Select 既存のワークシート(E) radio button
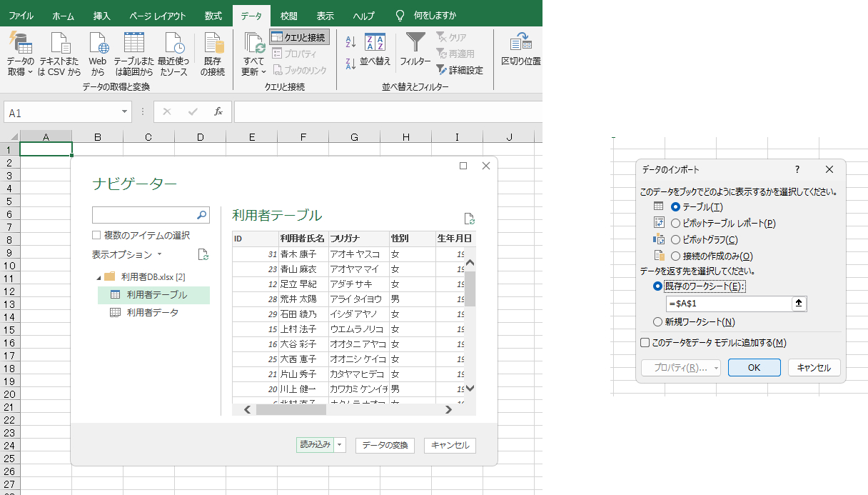 click(x=658, y=286)
